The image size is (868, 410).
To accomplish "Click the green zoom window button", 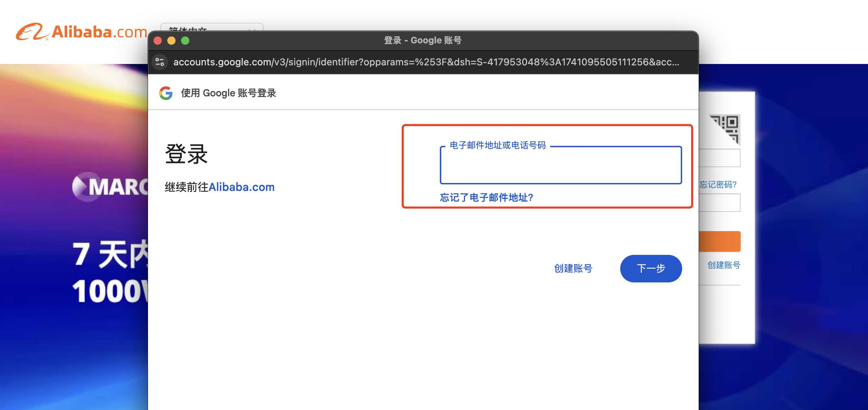I will point(185,41).
